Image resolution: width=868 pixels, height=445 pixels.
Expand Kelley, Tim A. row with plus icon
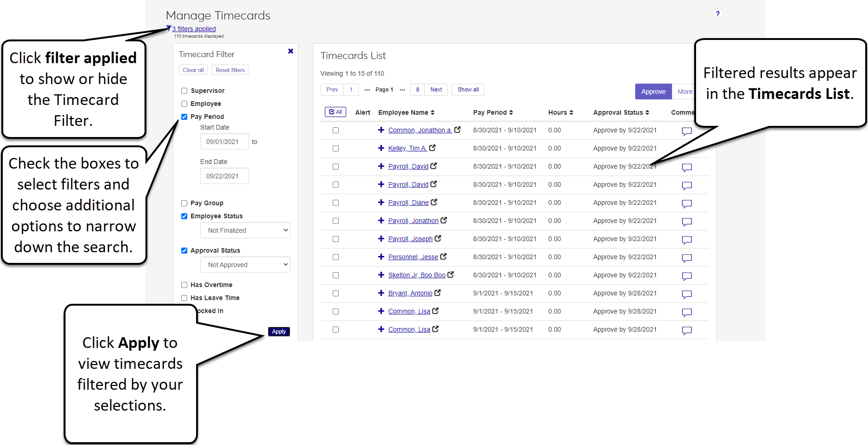coord(381,148)
